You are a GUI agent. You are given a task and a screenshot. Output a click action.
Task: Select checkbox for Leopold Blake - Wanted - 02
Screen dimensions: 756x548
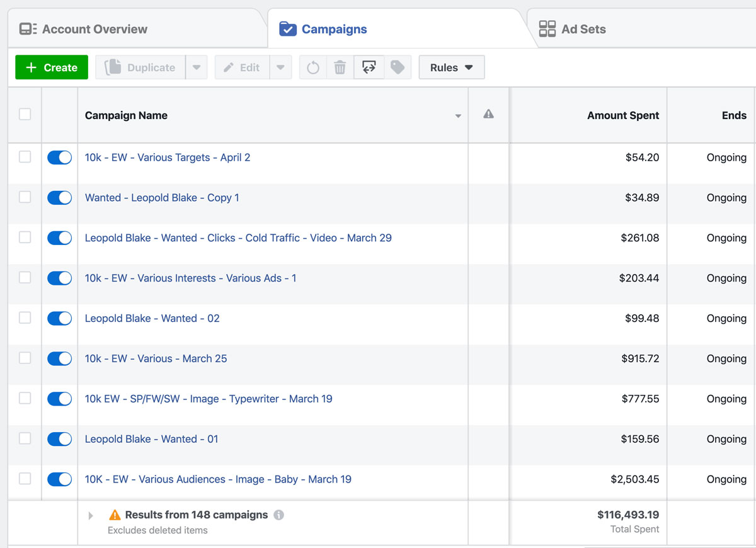25,318
